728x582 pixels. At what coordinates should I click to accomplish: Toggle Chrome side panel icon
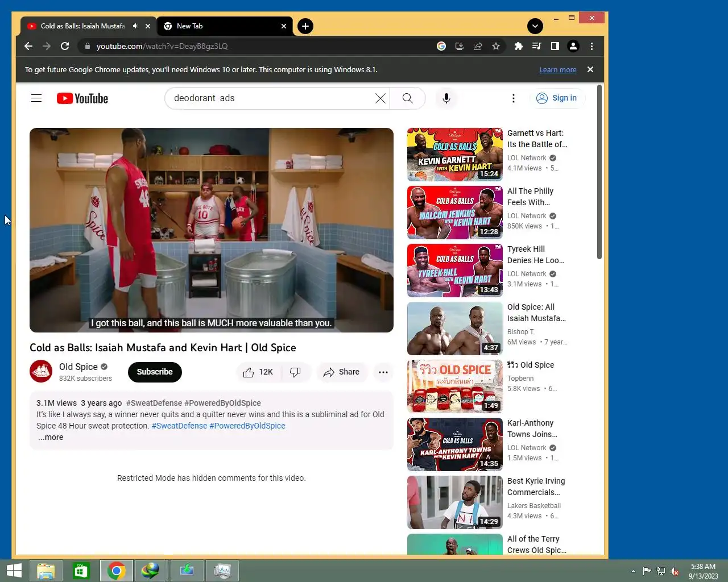pyautogui.click(x=555, y=46)
